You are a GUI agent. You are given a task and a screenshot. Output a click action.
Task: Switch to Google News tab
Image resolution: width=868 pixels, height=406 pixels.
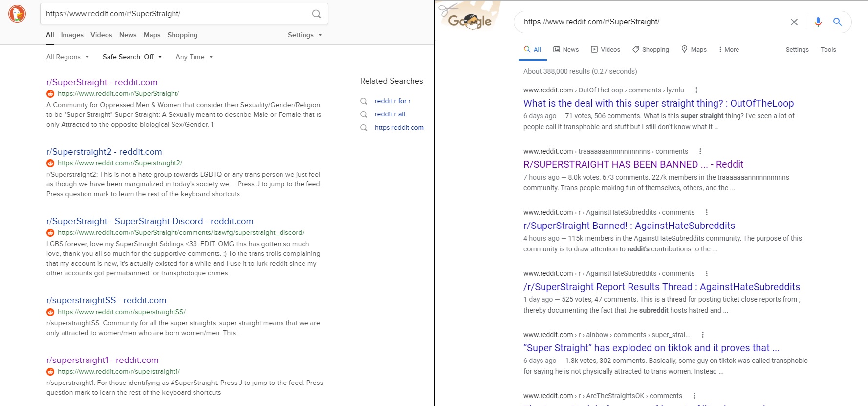pyautogui.click(x=566, y=50)
